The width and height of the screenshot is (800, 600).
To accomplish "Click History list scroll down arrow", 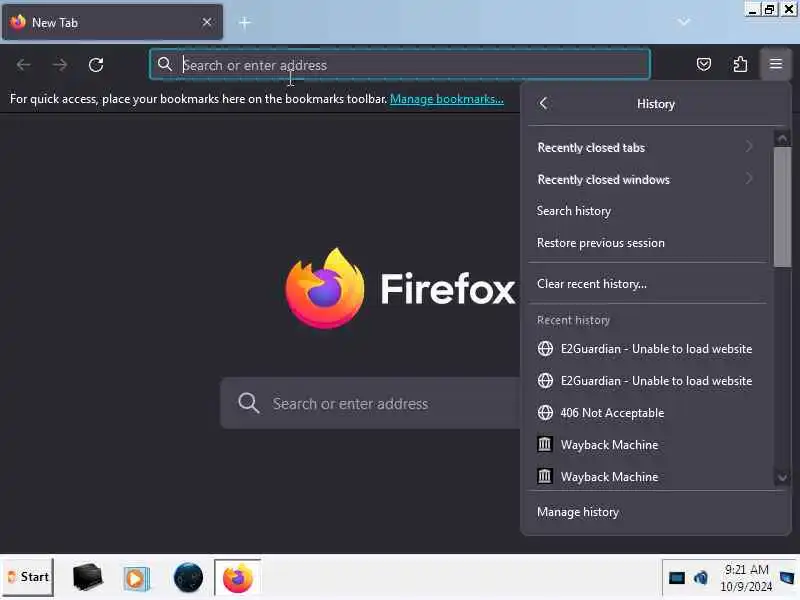I will 782,478.
